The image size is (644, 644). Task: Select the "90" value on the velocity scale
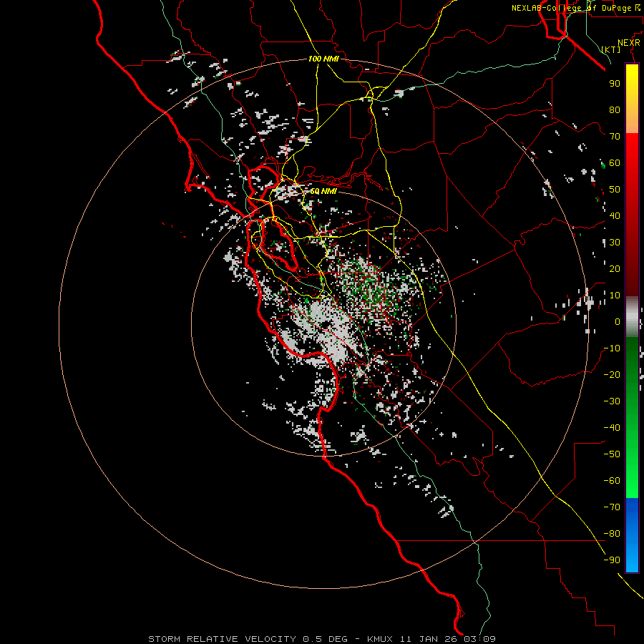click(615, 84)
